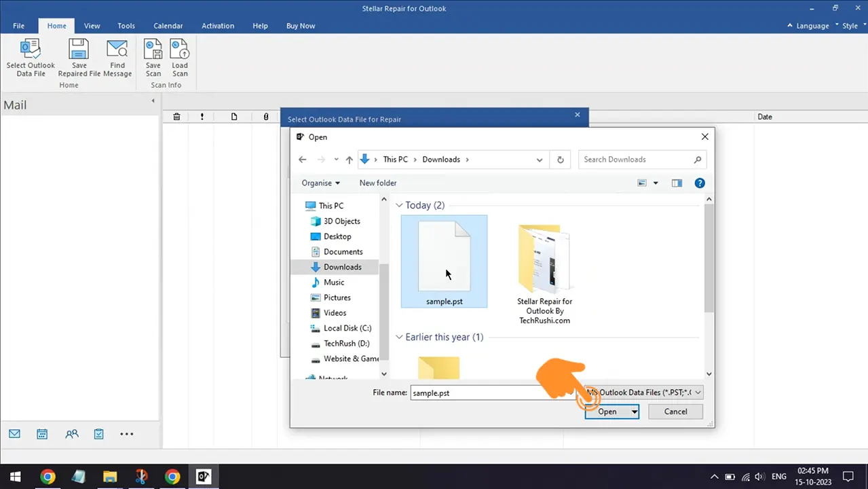Click the refresh button beside the address bar

(560, 160)
